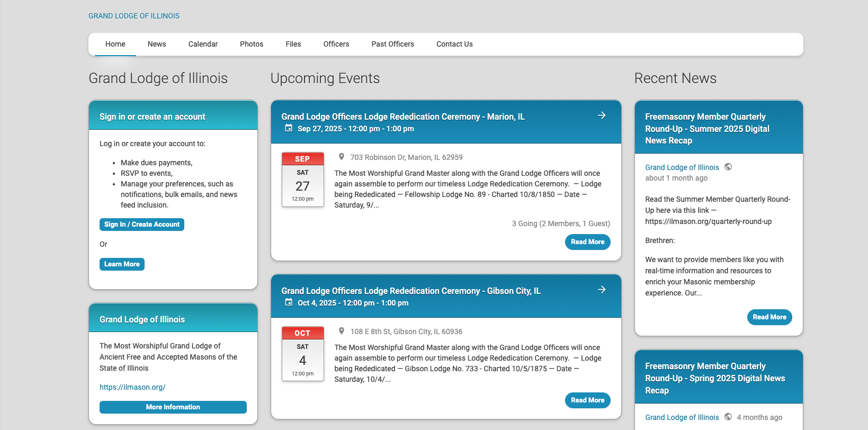This screenshot has height=430, width=868.
Task: Open Spring 2025 Digital News Recap headline
Action: point(715,378)
